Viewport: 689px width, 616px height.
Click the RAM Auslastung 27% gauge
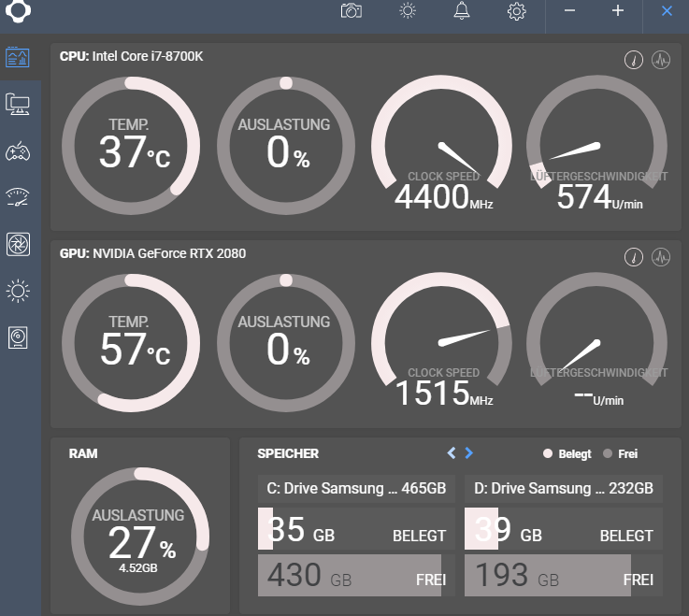pos(140,537)
